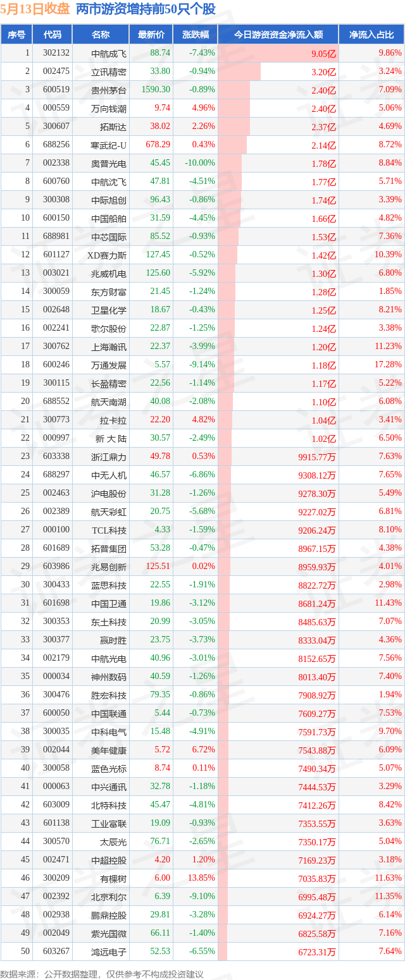This screenshot has height=980, width=405.
Task: Select stock name 中芯国际
Action: pos(109,237)
